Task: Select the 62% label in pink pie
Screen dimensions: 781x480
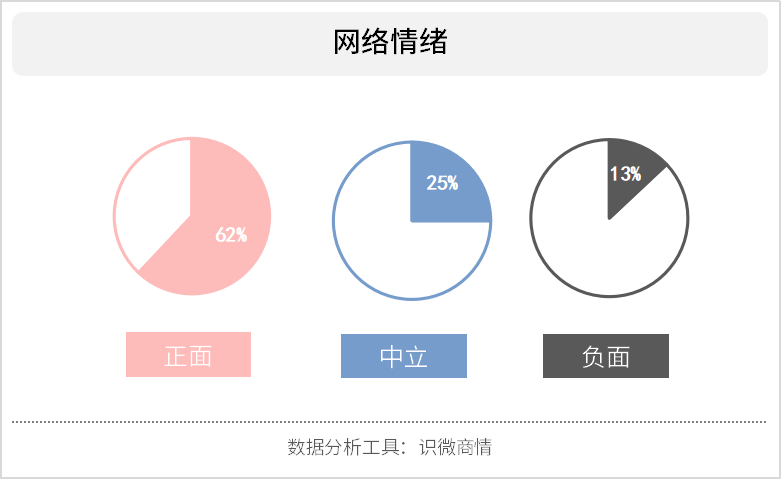Action: pyautogui.click(x=231, y=235)
